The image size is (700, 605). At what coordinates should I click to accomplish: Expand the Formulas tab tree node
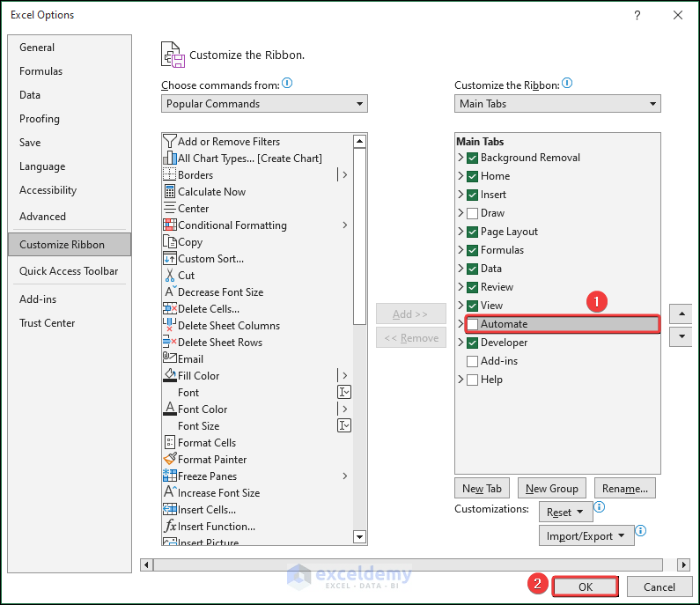click(x=461, y=249)
